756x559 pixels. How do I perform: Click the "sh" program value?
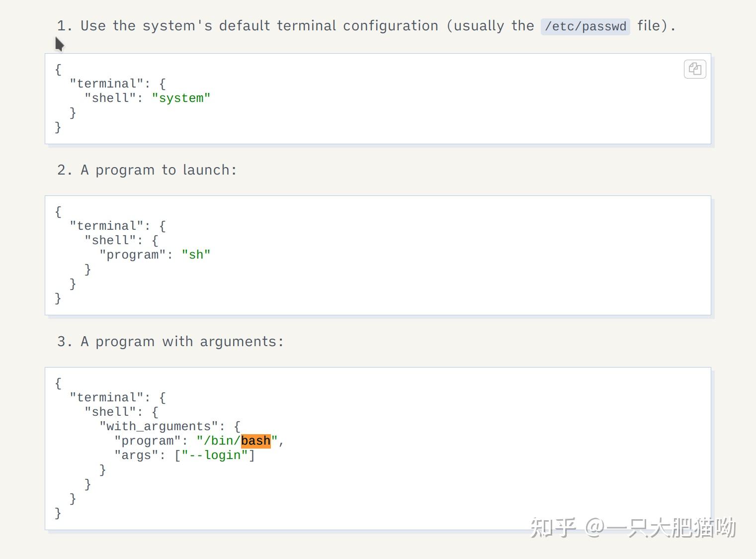pos(196,255)
